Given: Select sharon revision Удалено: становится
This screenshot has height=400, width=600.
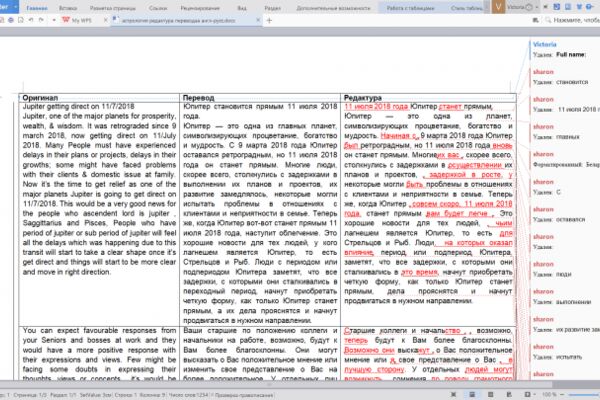Looking at the screenshot, I should click(x=566, y=77).
